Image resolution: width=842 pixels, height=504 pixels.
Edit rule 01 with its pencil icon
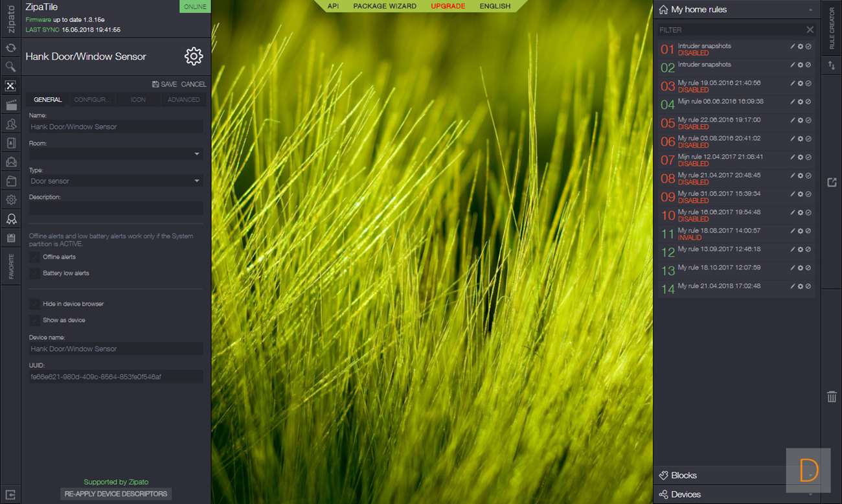793,47
